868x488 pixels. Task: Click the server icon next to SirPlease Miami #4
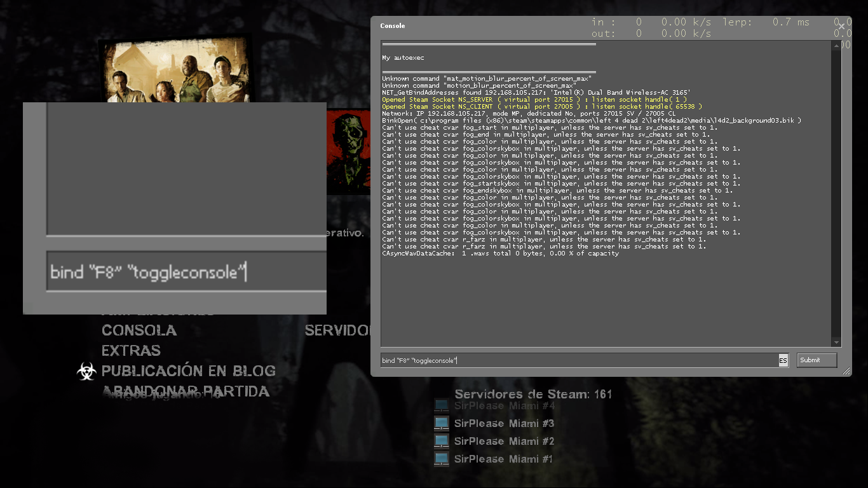coord(442,405)
